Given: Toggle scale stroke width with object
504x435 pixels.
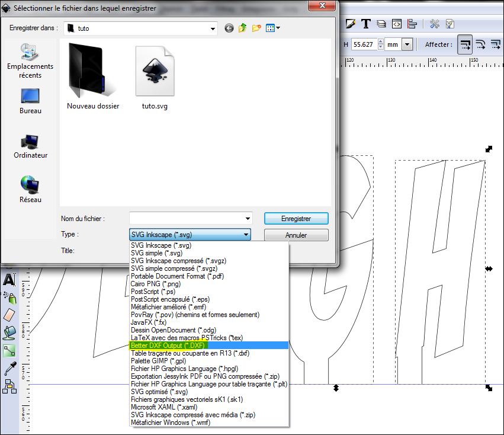Looking at the screenshot, I should [465, 44].
